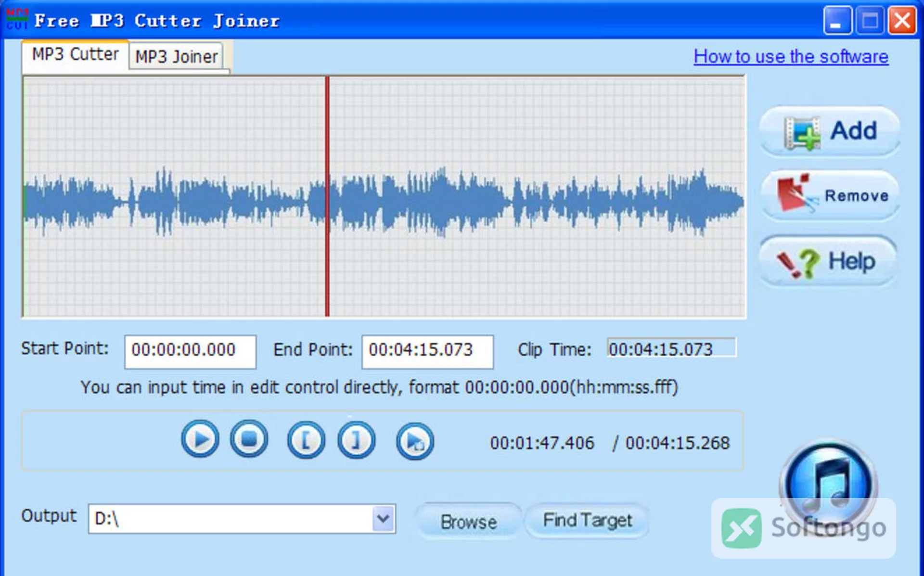Screen dimensions: 924x576
Task: Click the current position 00:01:47.406 readout
Action: 542,443
